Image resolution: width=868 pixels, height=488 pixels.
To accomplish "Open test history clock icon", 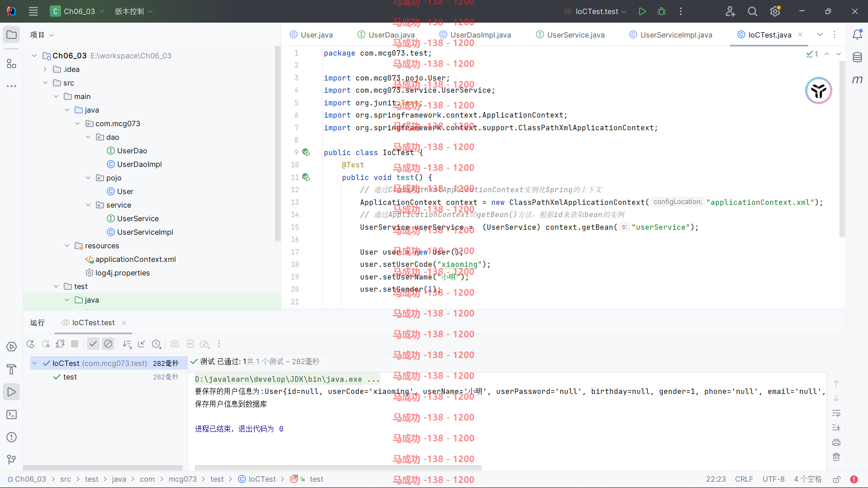I will tap(156, 344).
